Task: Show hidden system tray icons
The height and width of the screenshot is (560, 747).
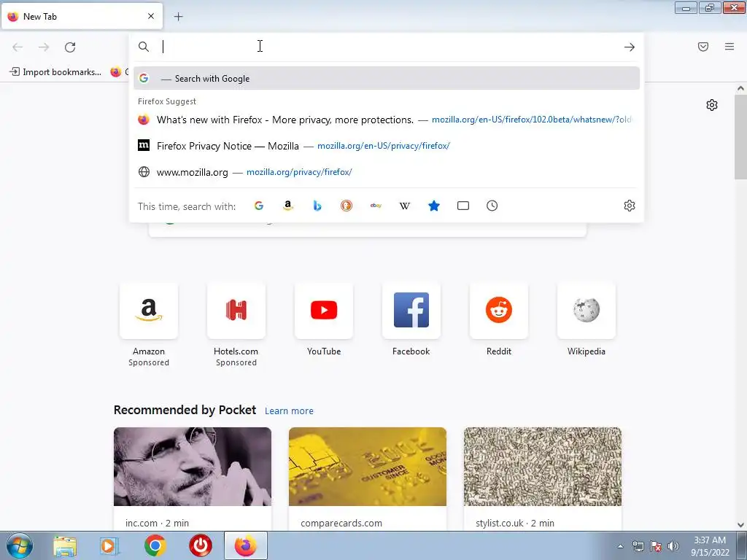Action: (x=620, y=547)
